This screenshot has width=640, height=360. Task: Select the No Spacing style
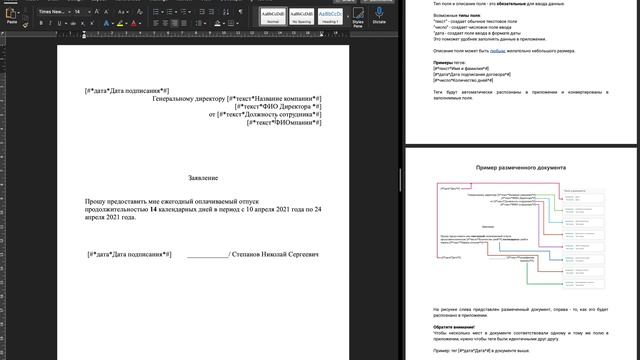pyautogui.click(x=302, y=16)
